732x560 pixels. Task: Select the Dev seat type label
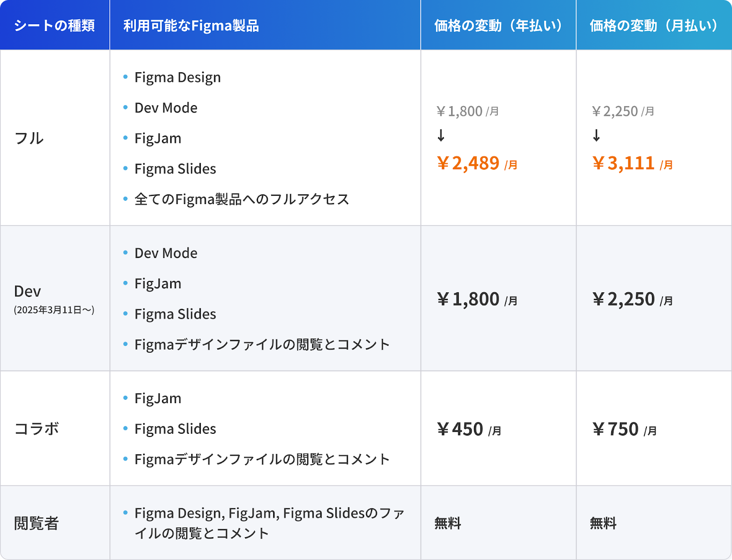tap(27, 291)
